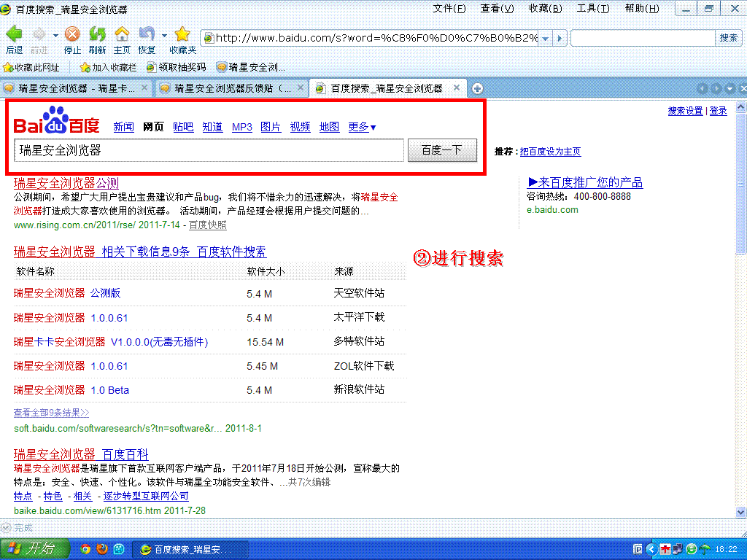The image size is (747, 560).
Task: Click the Baidu search text box
Action: (x=209, y=150)
